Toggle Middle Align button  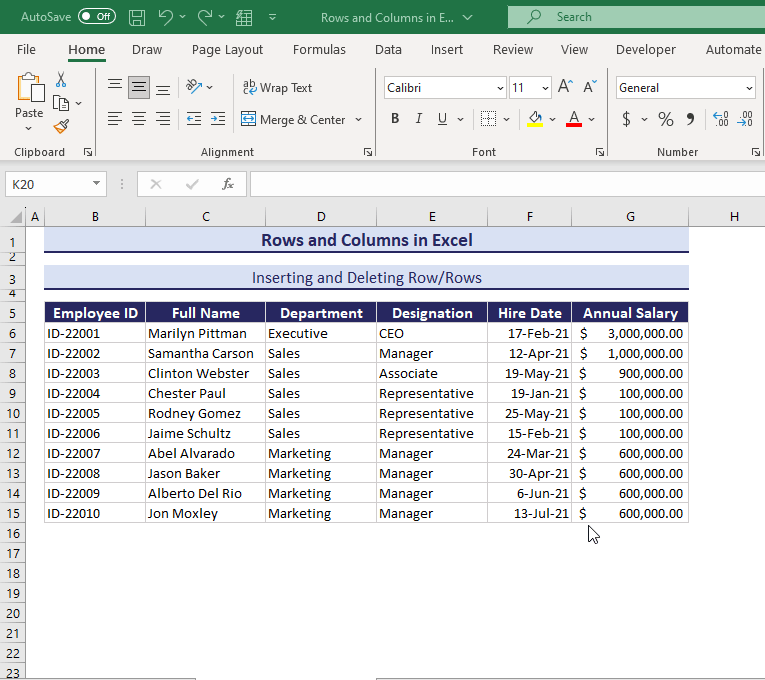click(x=139, y=88)
